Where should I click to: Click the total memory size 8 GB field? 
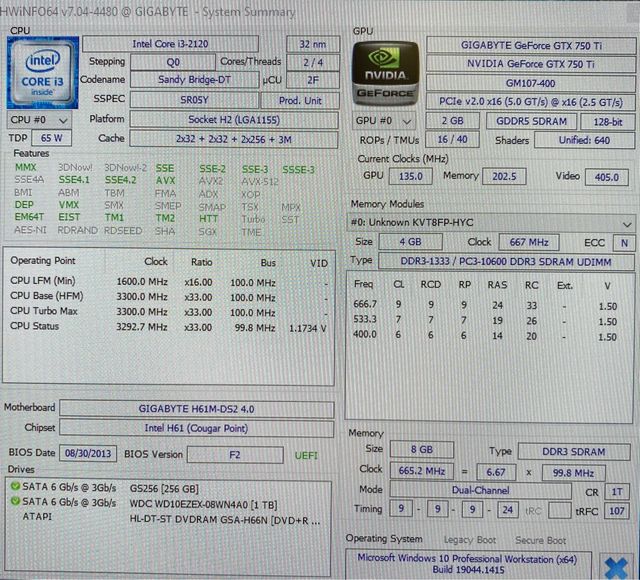[422, 449]
